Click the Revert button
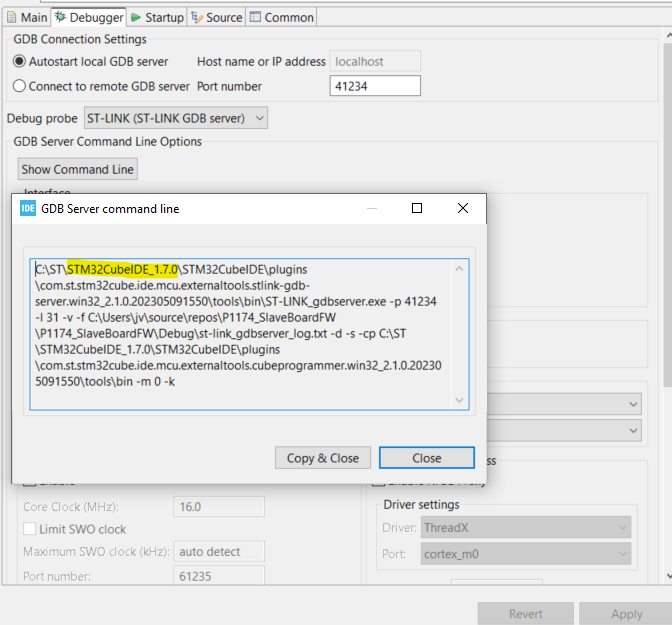This screenshot has height=625, width=672. 525,614
